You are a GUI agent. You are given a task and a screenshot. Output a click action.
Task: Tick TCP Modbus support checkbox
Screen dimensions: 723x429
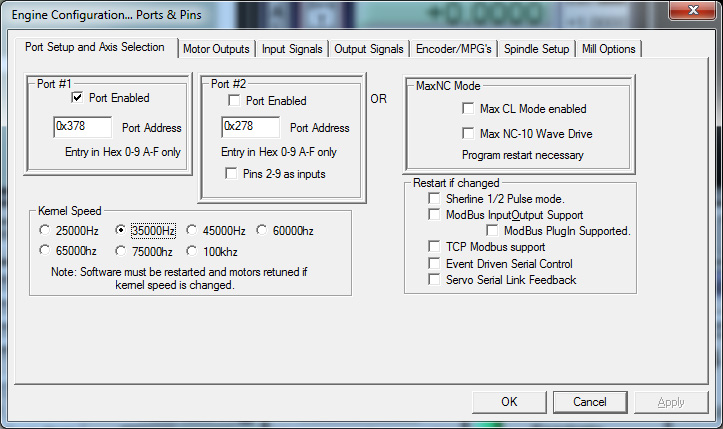click(x=434, y=246)
